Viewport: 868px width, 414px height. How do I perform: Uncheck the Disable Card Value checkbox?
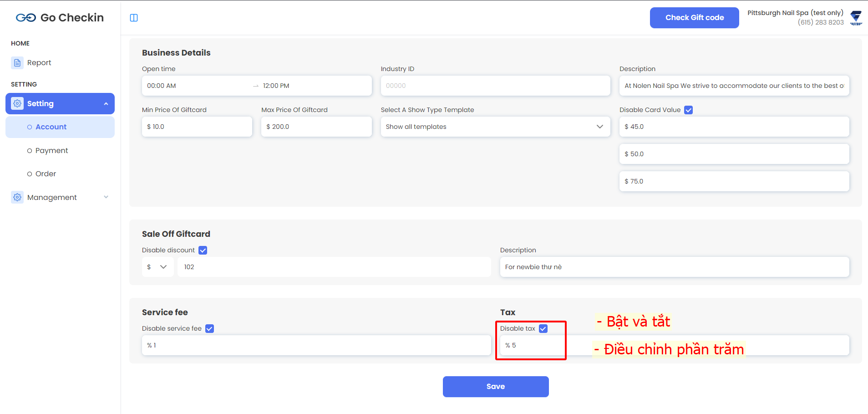point(689,110)
